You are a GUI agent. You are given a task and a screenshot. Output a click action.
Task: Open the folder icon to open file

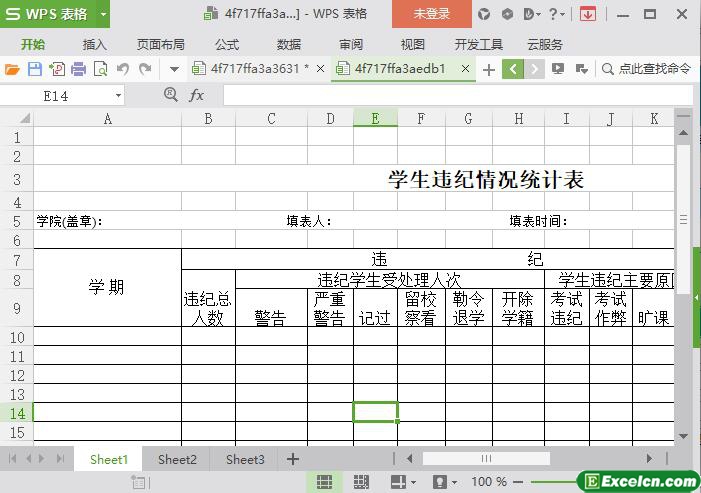click(x=12, y=69)
